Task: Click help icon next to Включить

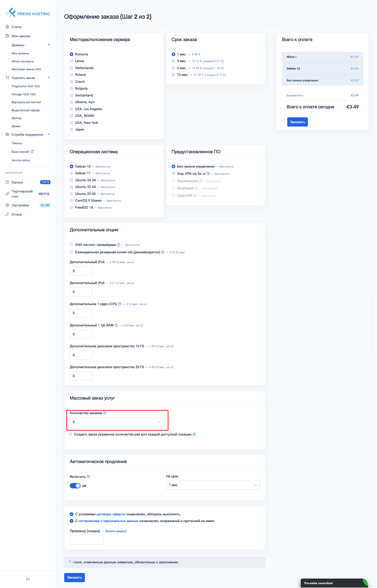Action: pos(88,477)
